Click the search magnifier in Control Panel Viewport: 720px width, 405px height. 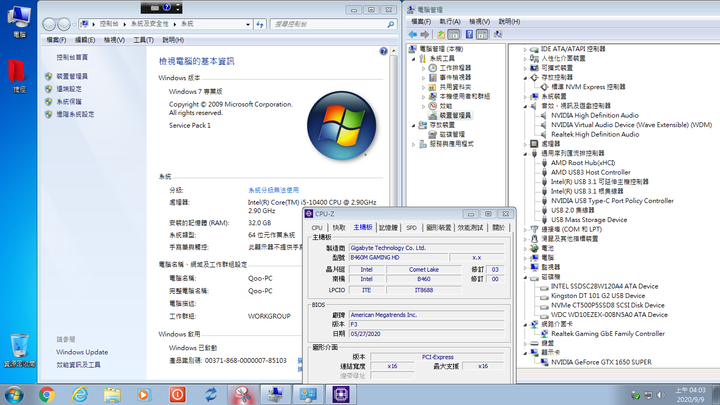click(390, 24)
